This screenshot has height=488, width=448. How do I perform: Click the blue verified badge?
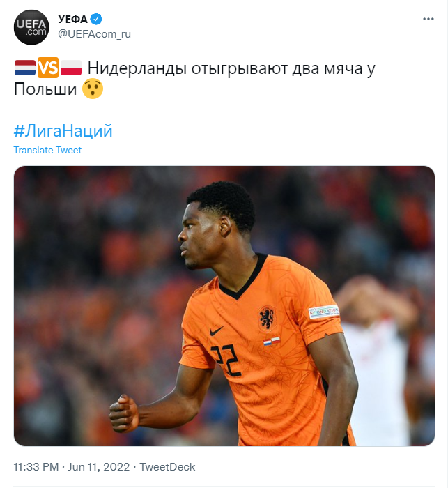pyautogui.click(x=96, y=19)
